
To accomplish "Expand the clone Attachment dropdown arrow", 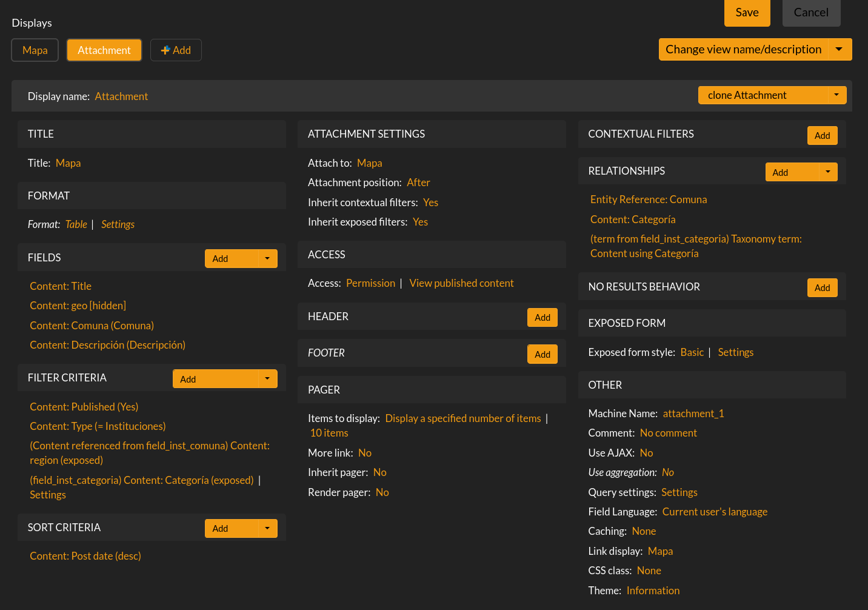I will pos(836,95).
